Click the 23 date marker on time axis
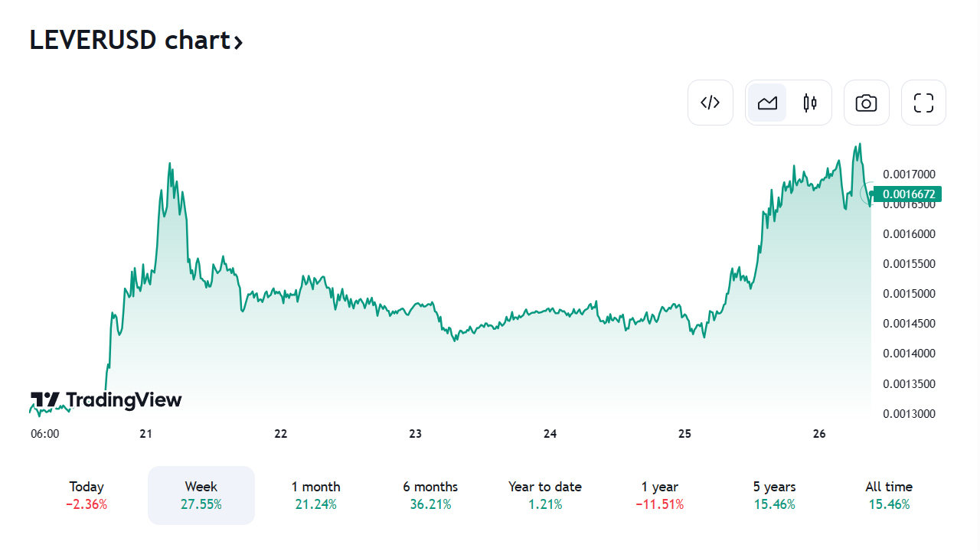 (x=416, y=434)
